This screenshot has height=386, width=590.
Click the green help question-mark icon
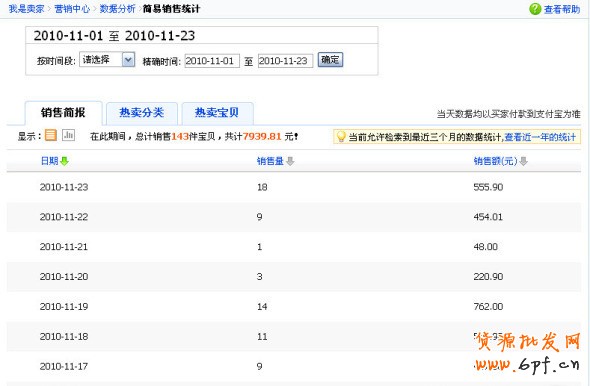point(535,9)
